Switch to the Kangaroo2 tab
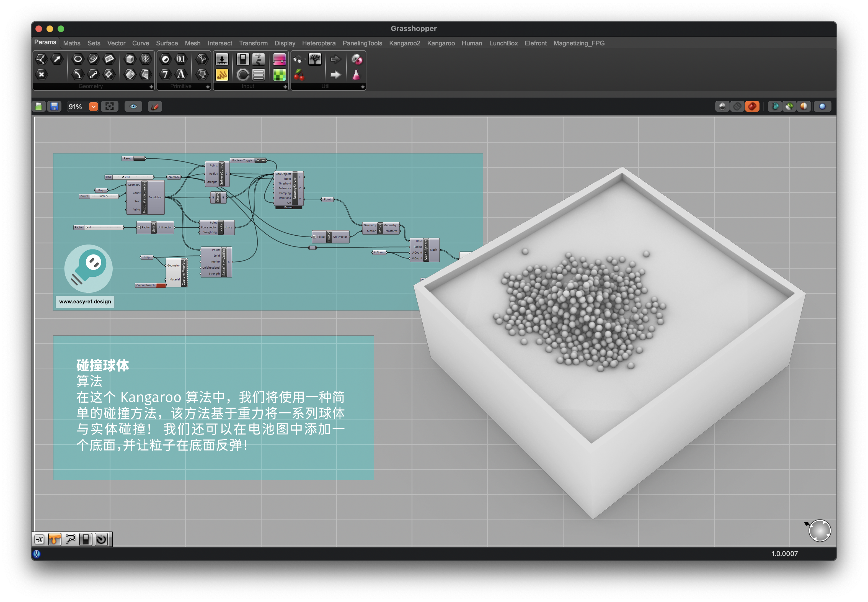868x602 pixels. [404, 43]
